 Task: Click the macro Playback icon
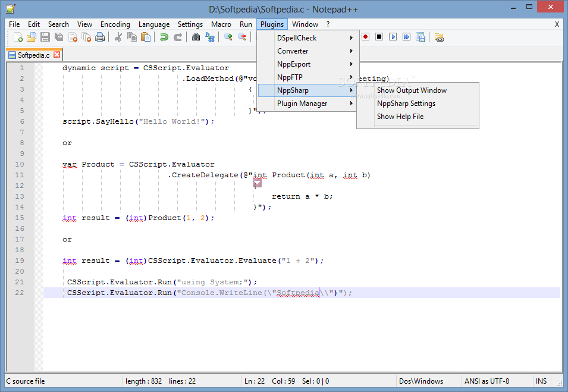pyautogui.click(x=393, y=37)
